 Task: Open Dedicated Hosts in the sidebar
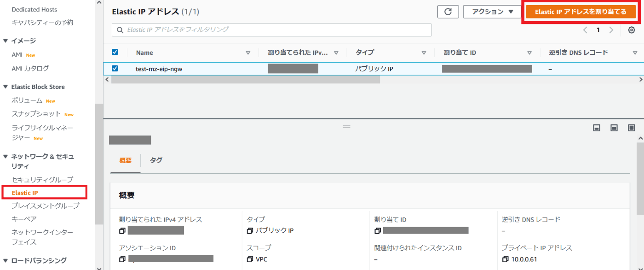[34, 9]
